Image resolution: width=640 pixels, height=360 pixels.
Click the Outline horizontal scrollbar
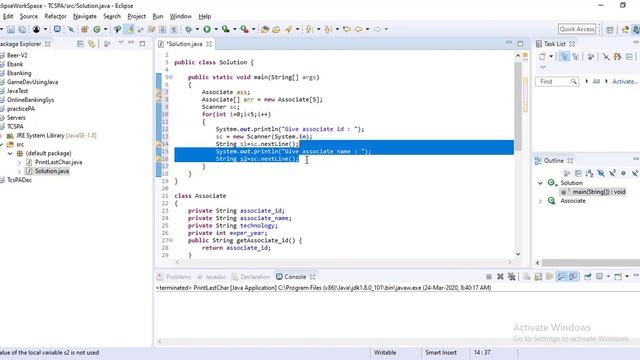[591, 263]
